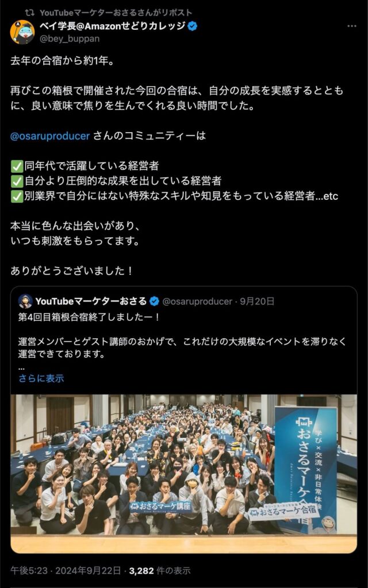
Task: Click the third green checkmark emoji
Action: coord(17,196)
